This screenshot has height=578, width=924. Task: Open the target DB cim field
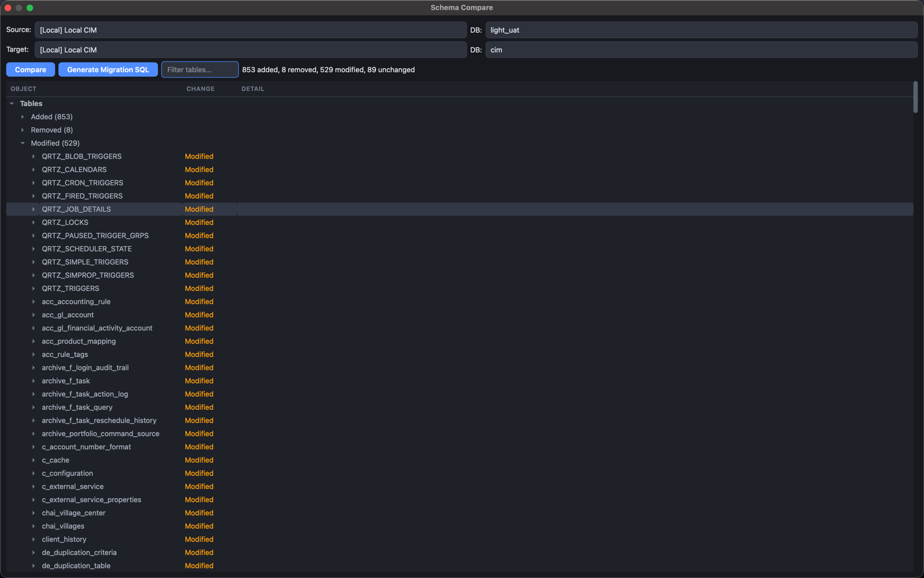tap(701, 50)
